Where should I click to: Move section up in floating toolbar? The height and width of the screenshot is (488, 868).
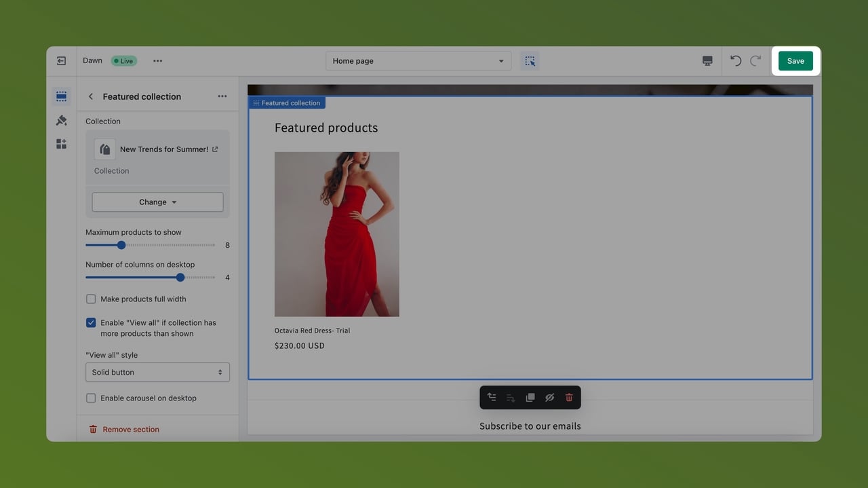[x=492, y=398]
